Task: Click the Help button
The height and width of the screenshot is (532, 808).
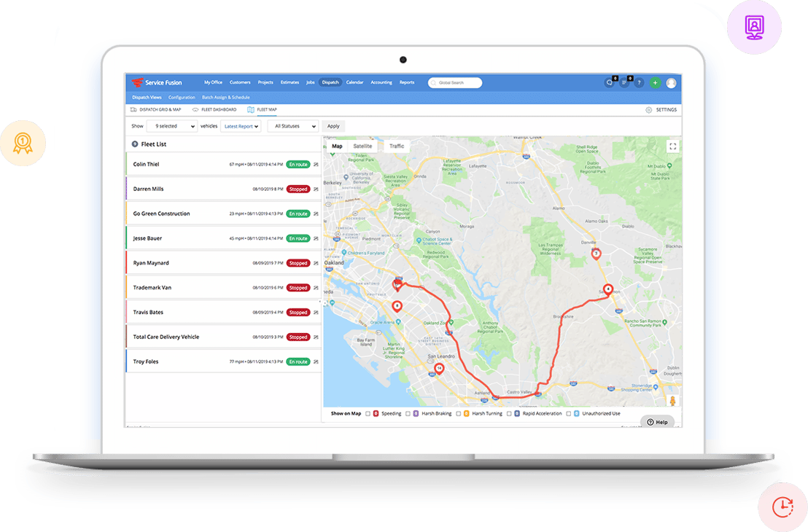Action: tap(657, 422)
